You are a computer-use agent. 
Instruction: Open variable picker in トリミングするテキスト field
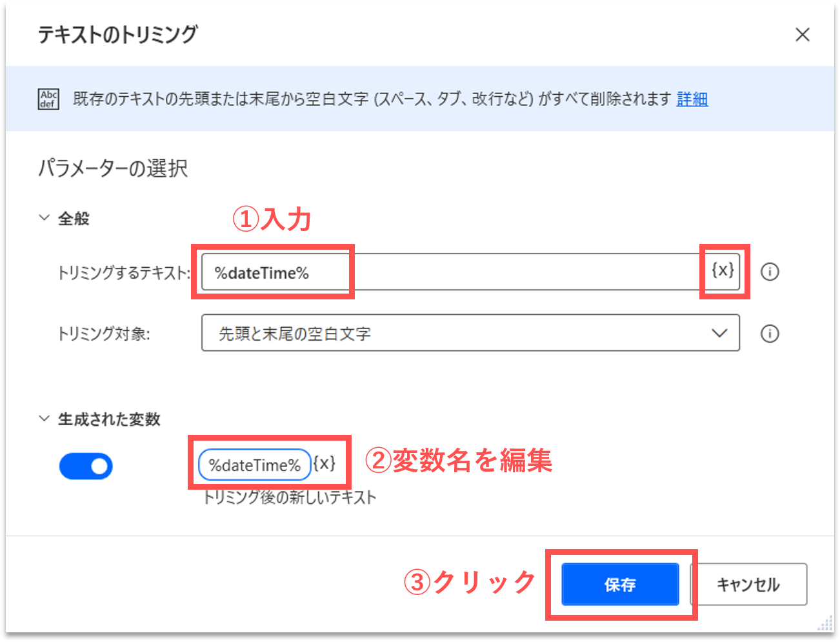tap(723, 270)
